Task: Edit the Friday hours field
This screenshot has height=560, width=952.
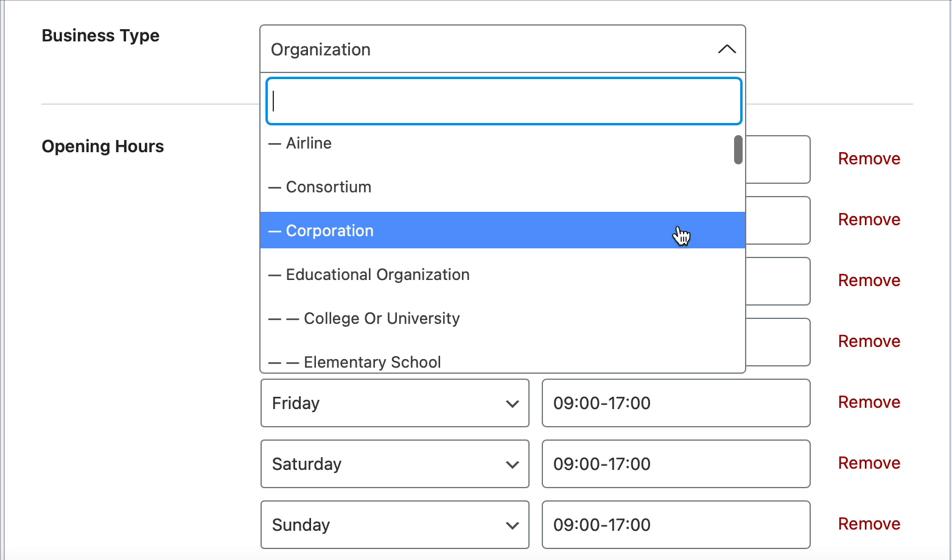Action: coord(676,403)
